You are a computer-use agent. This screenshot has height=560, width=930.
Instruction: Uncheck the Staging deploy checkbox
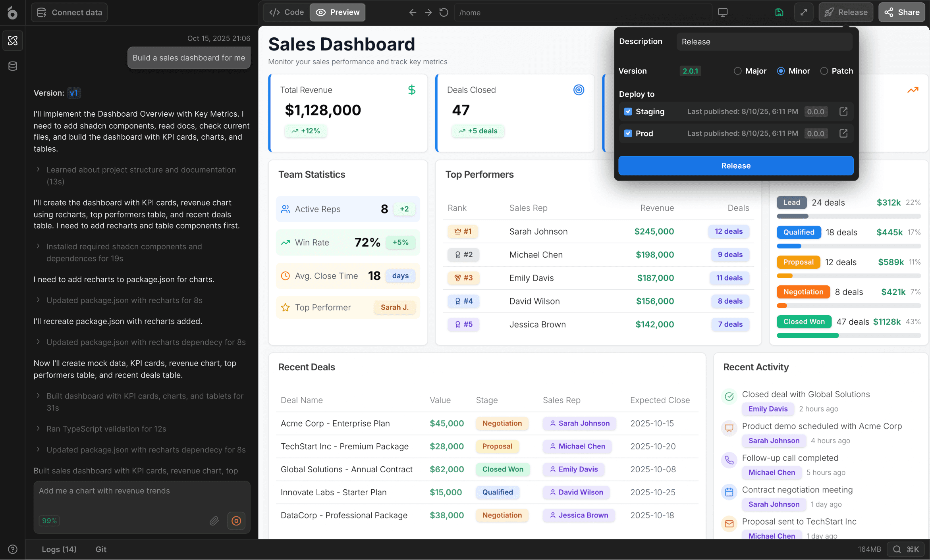(x=628, y=112)
